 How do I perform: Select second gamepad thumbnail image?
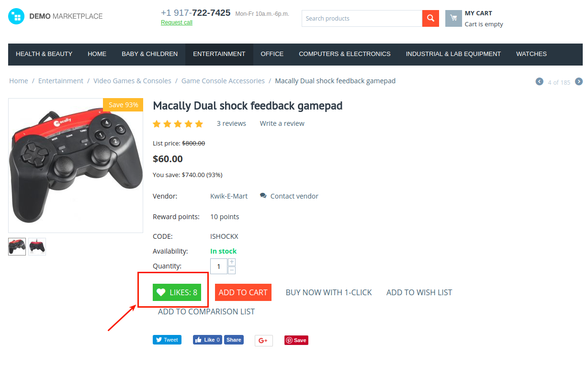pyautogui.click(x=37, y=246)
